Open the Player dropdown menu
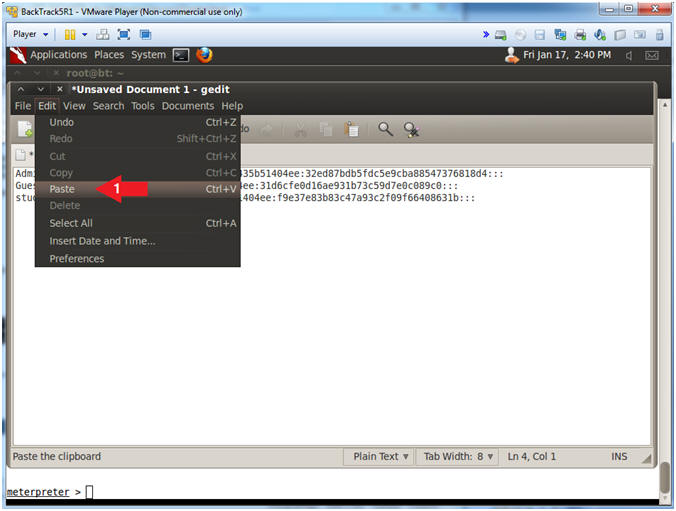This screenshot has width=676, height=511. pyautogui.click(x=30, y=34)
